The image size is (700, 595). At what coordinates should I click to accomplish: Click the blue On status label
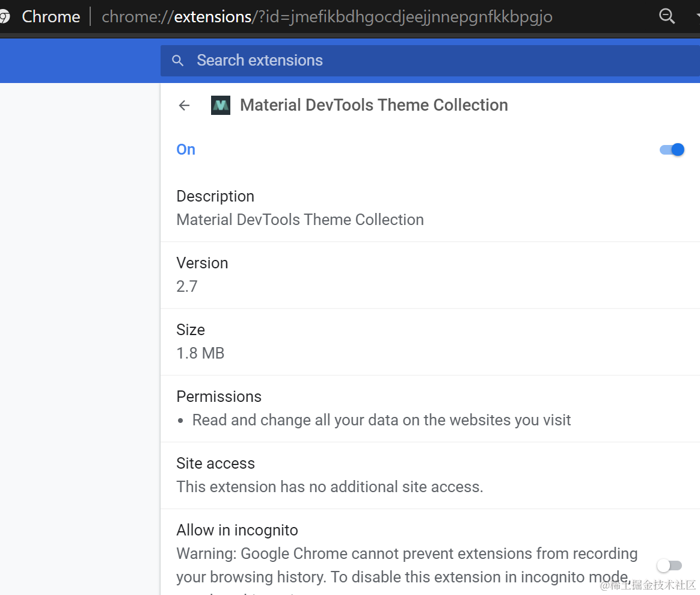pos(186,150)
